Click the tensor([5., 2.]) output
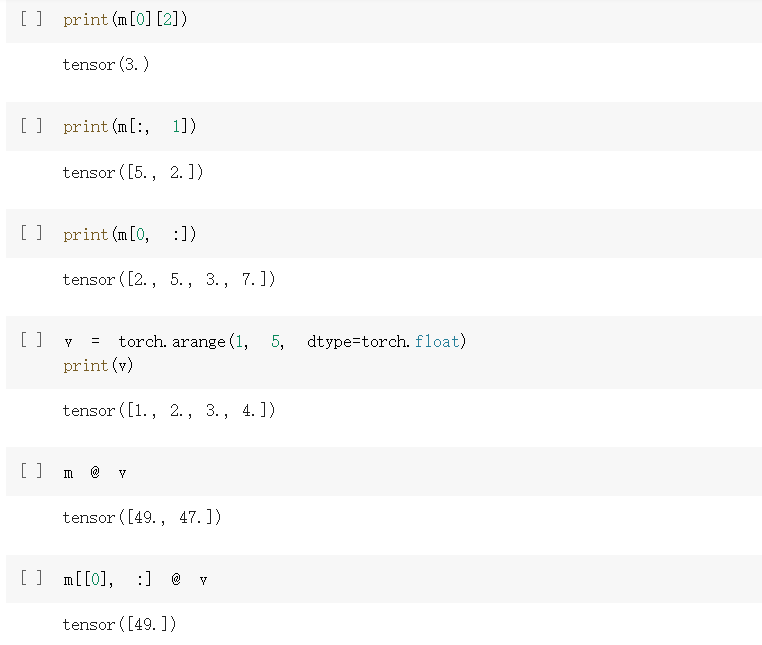Viewport: 762px width, 645px height. coord(132,173)
